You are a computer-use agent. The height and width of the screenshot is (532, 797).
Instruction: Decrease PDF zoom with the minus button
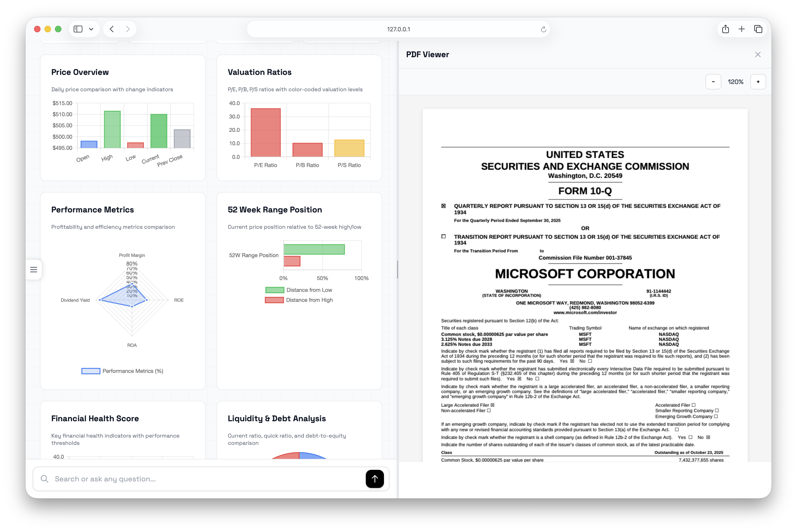point(713,82)
